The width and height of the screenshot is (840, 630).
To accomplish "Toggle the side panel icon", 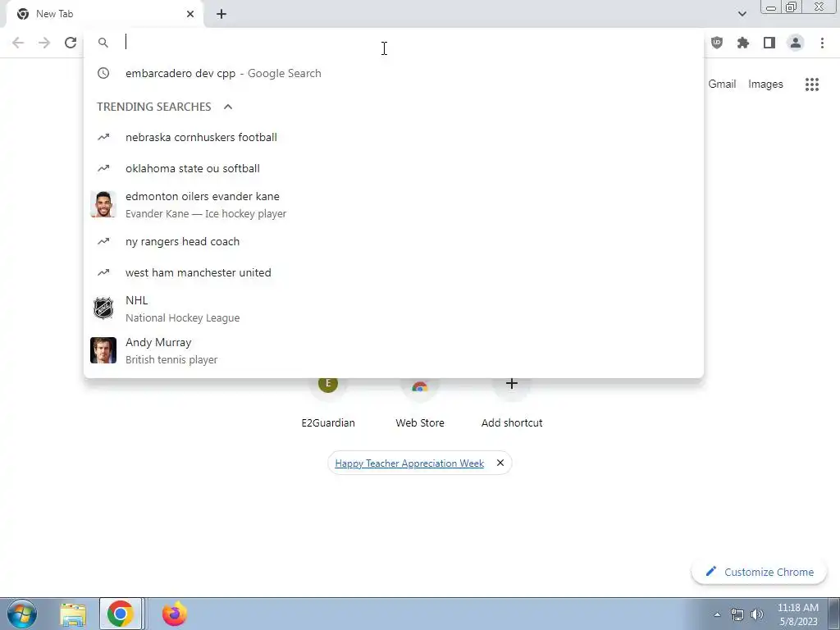I will tap(769, 43).
